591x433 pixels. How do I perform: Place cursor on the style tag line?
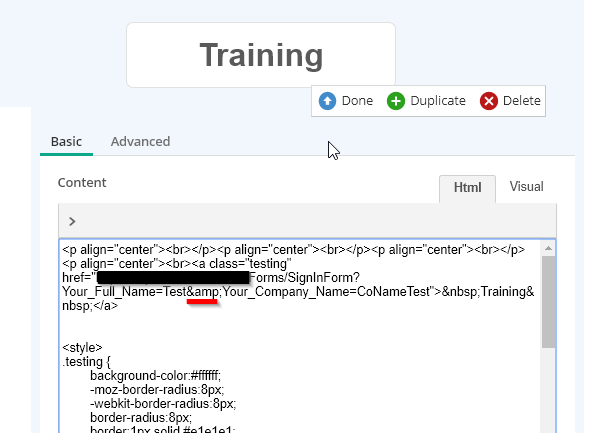[x=82, y=347]
